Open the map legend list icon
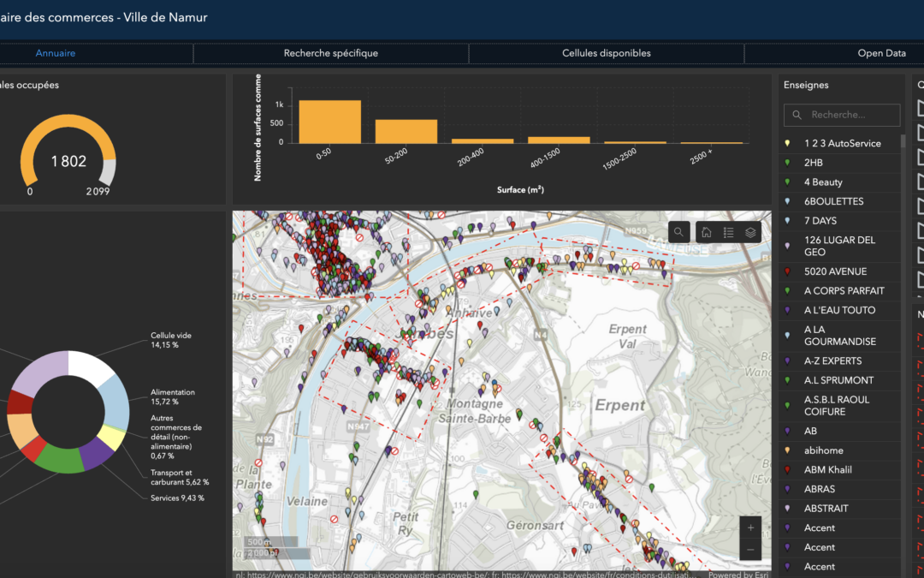 coord(728,232)
